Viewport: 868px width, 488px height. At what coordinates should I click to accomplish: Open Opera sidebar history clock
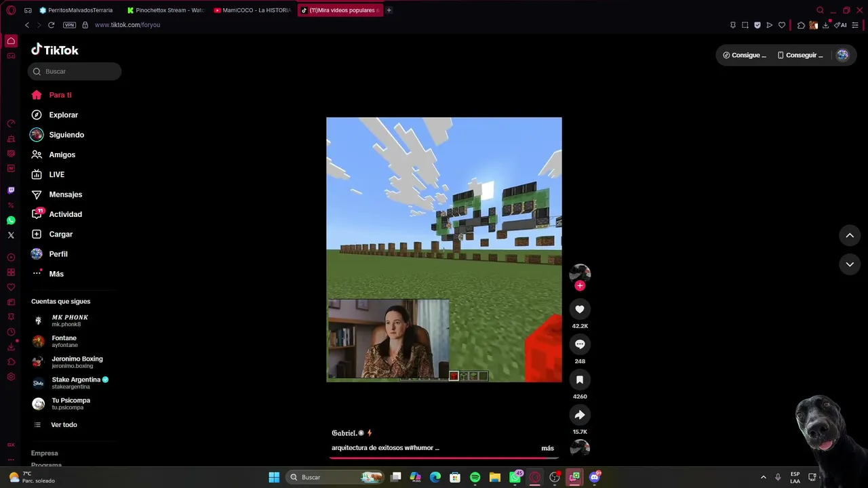click(11, 332)
